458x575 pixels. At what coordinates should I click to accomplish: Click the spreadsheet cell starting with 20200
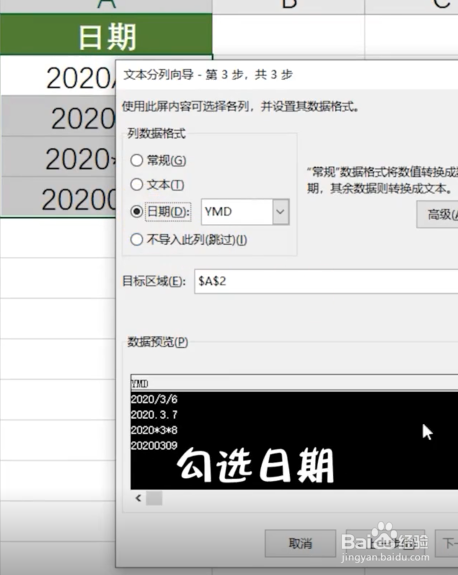click(58, 197)
